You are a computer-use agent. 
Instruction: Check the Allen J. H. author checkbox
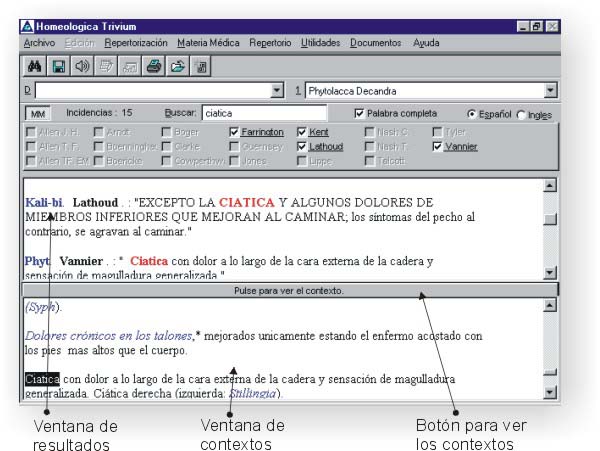(31, 132)
